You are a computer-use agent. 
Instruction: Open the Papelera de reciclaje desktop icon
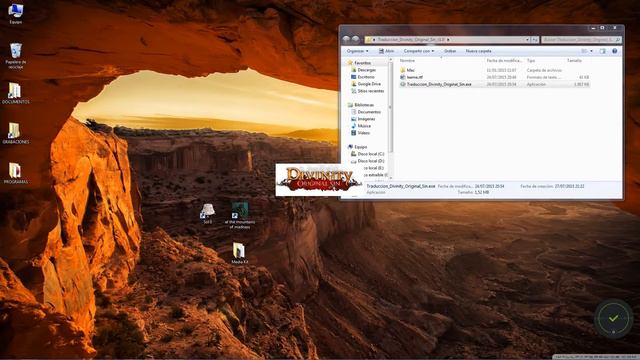(16, 56)
